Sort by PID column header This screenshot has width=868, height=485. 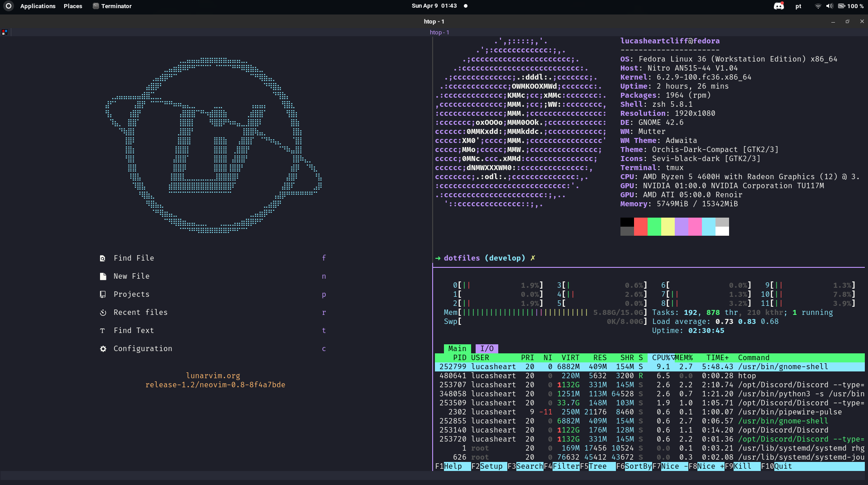[x=460, y=357]
